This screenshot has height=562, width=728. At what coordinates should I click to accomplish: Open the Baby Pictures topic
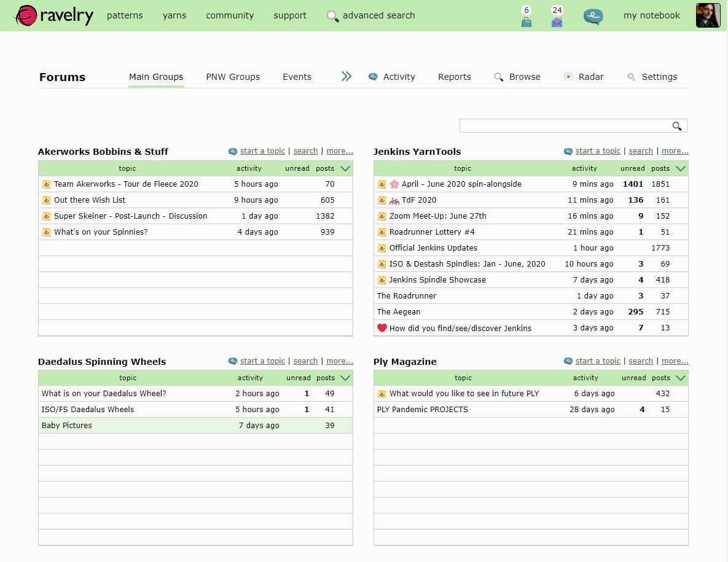pyautogui.click(x=67, y=425)
